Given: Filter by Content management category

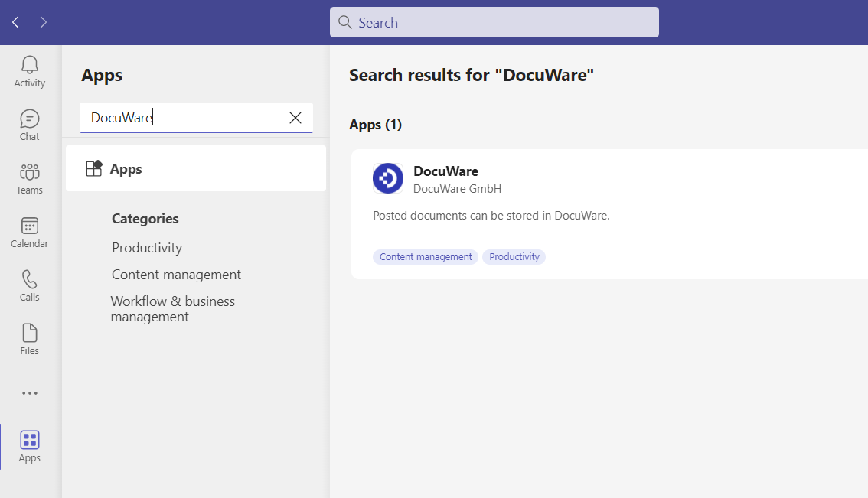Looking at the screenshot, I should coord(176,275).
